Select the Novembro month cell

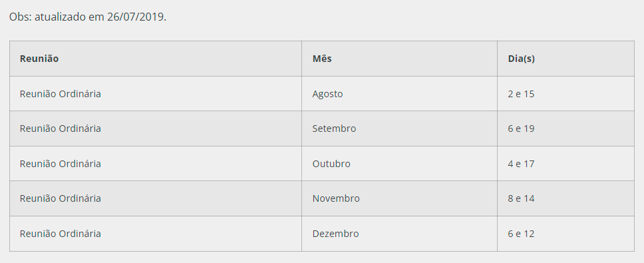tap(399, 198)
